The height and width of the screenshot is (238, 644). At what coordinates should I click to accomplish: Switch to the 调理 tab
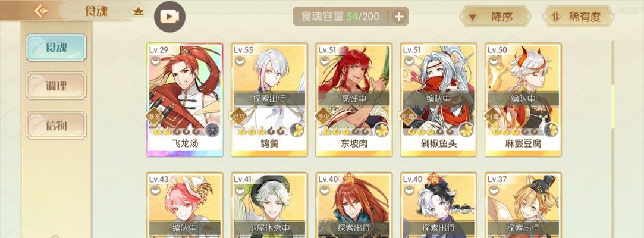coord(56,86)
